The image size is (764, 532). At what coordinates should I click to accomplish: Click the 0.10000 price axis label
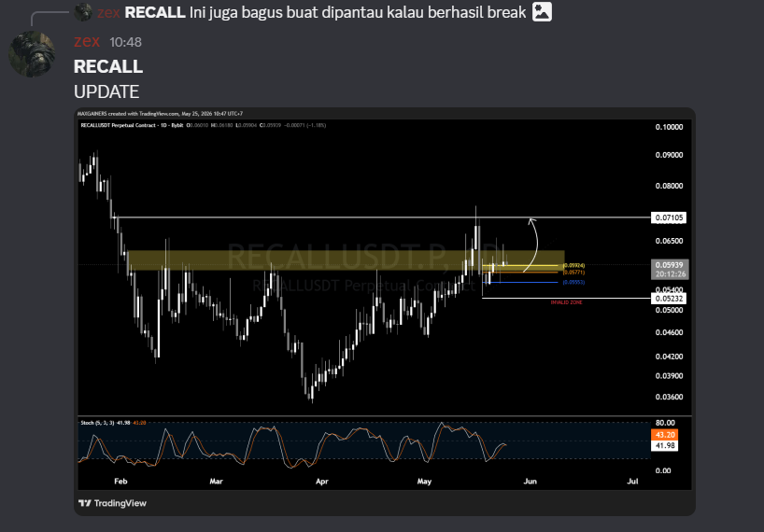[x=669, y=127]
